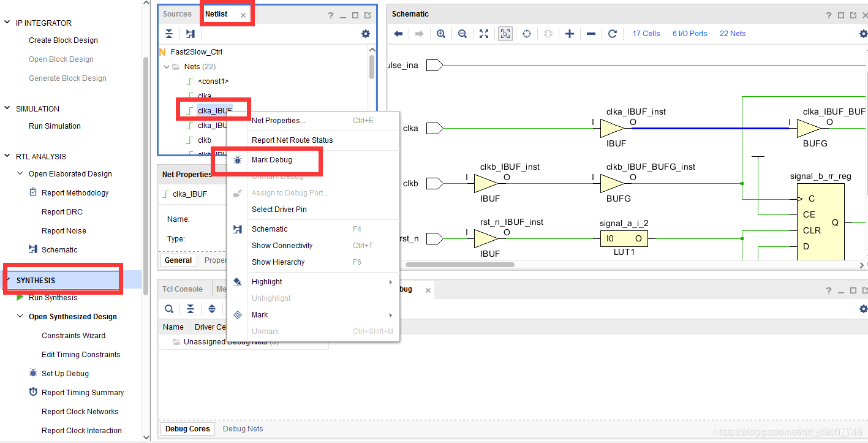This screenshot has height=443, width=868.
Task: Open help for the Netlist panel
Action: click(x=331, y=15)
